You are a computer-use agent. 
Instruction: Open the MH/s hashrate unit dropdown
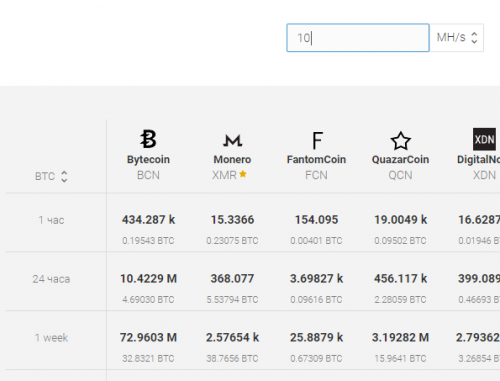pyautogui.click(x=457, y=38)
